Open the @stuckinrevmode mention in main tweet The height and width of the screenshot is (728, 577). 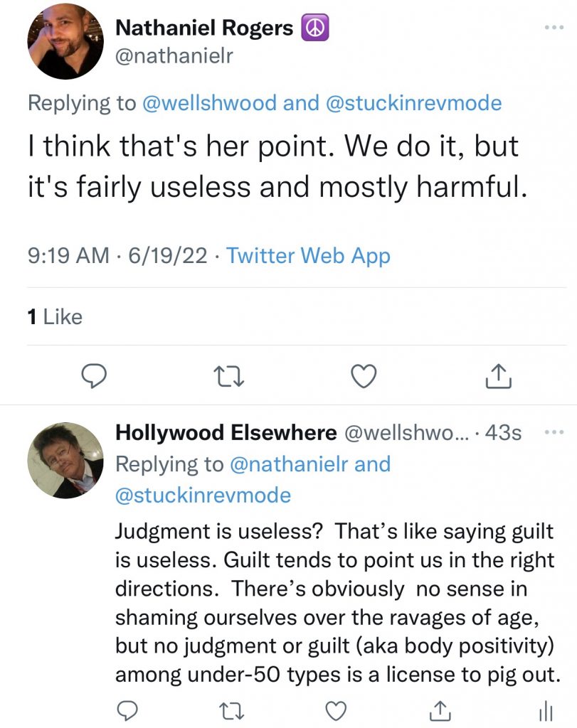click(x=413, y=103)
